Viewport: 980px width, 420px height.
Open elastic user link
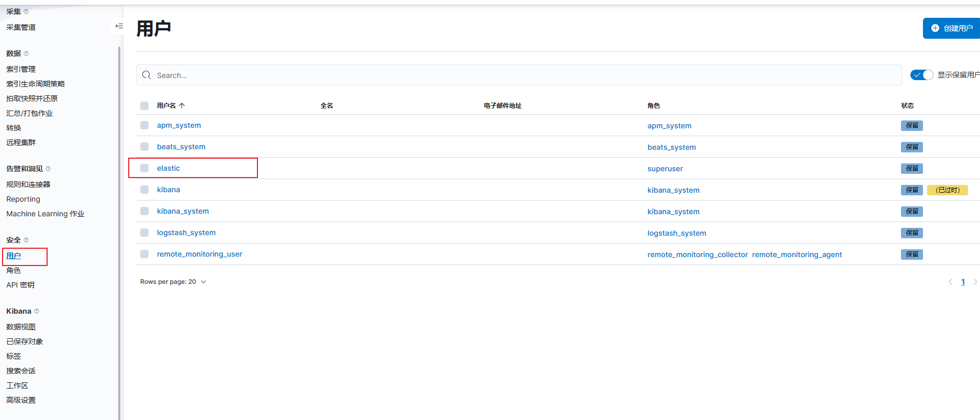[168, 168]
